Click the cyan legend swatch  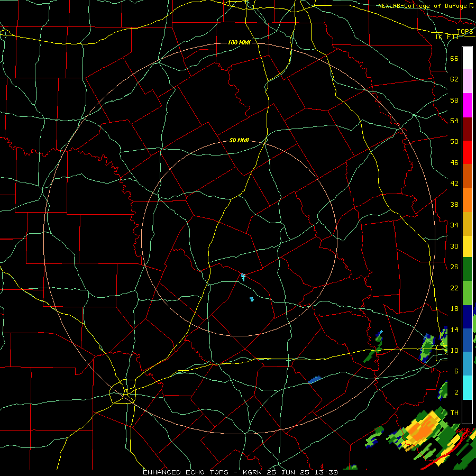467,388
